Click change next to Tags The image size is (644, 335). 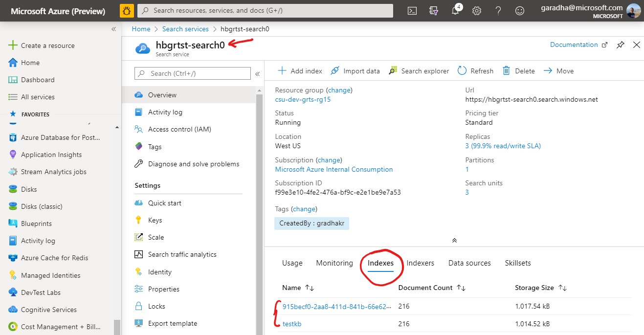pyautogui.click(x=304, y=209)
